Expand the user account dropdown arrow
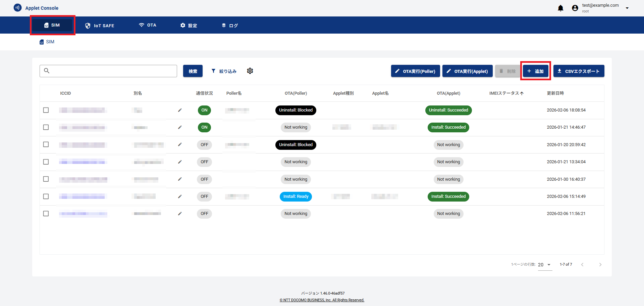The height and width of the screenshot is (306, 644). (x=627, y=8)
